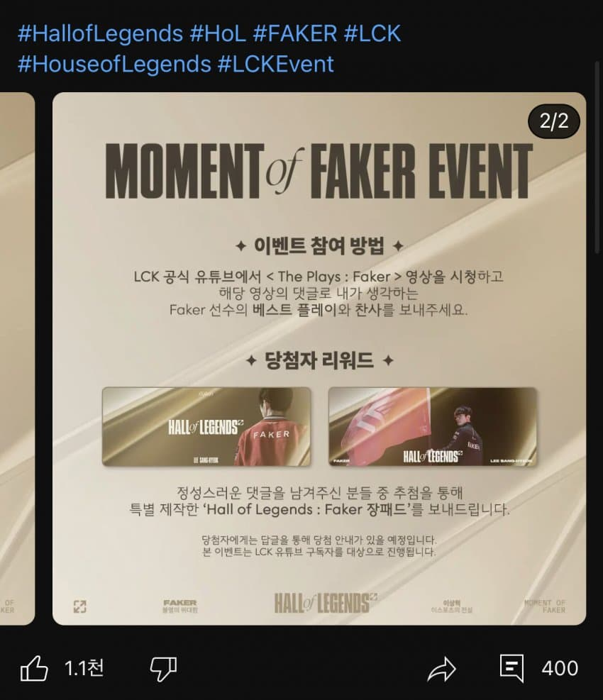Open the #HouseofLegends hashtag link

114,64
